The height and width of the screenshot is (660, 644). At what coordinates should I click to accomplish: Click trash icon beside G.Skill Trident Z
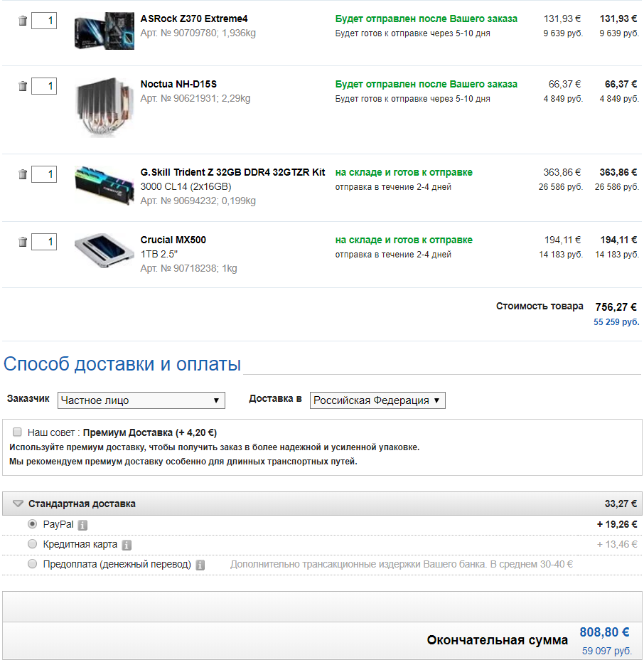[x=22, y=174]
